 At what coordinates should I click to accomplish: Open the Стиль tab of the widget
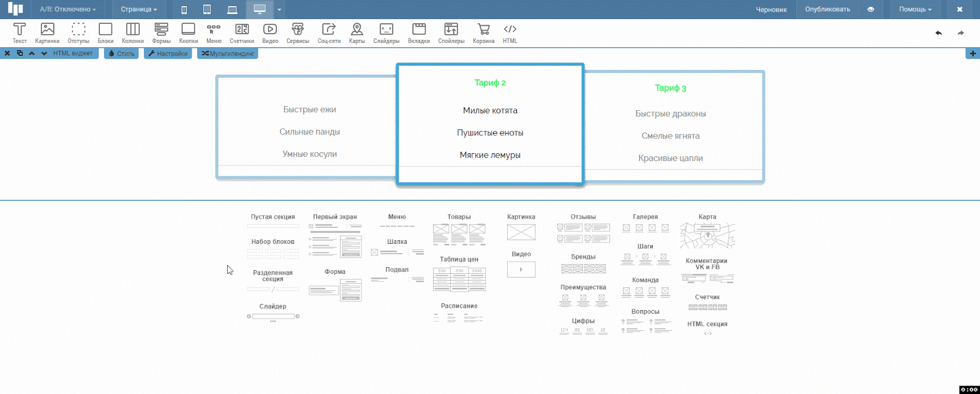pos(121,53)
